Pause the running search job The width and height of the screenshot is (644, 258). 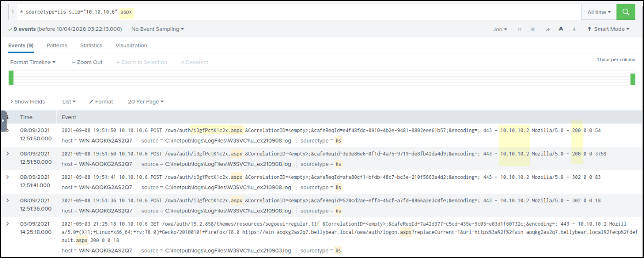(x=520, y=29)
